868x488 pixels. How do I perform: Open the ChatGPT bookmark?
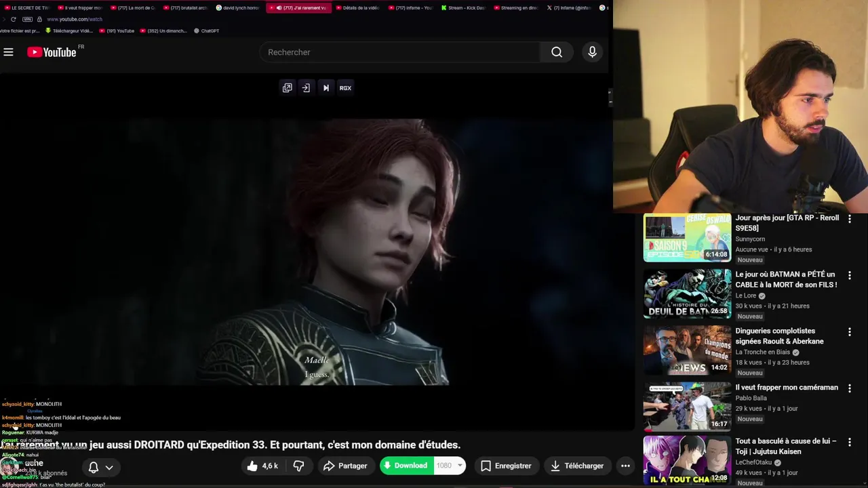(x=206, y=30)
